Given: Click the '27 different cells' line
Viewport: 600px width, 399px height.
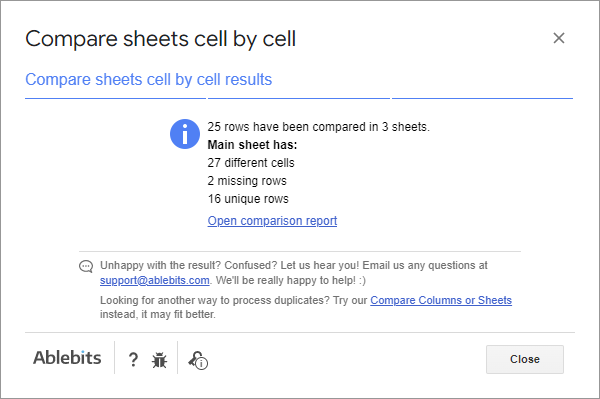Looking at the screenshot, I should tap(251, 163).
